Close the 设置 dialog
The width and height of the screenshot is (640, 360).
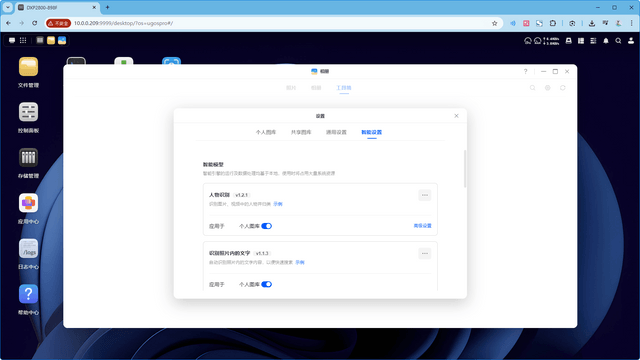pos(456,116)
